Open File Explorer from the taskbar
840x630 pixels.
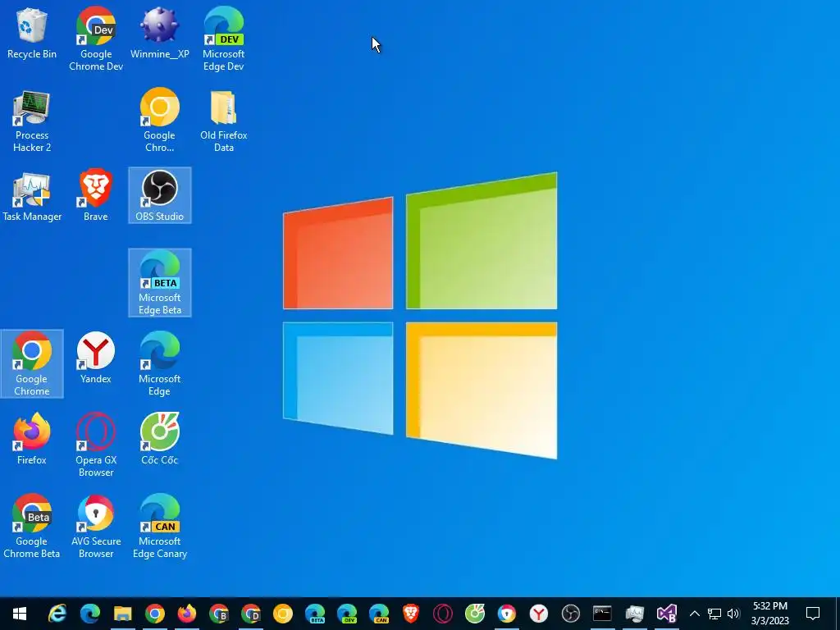coord(123,614)
